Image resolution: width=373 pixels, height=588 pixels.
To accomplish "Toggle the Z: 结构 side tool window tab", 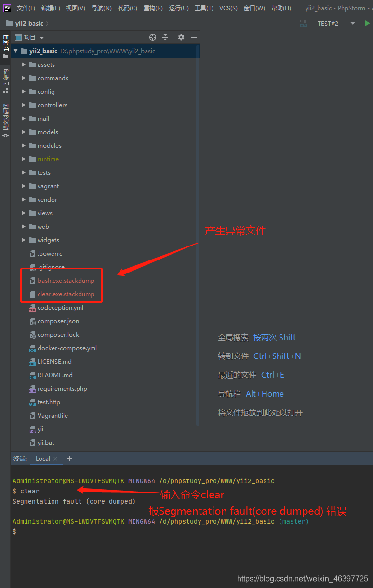I will [x=5, y=81].
